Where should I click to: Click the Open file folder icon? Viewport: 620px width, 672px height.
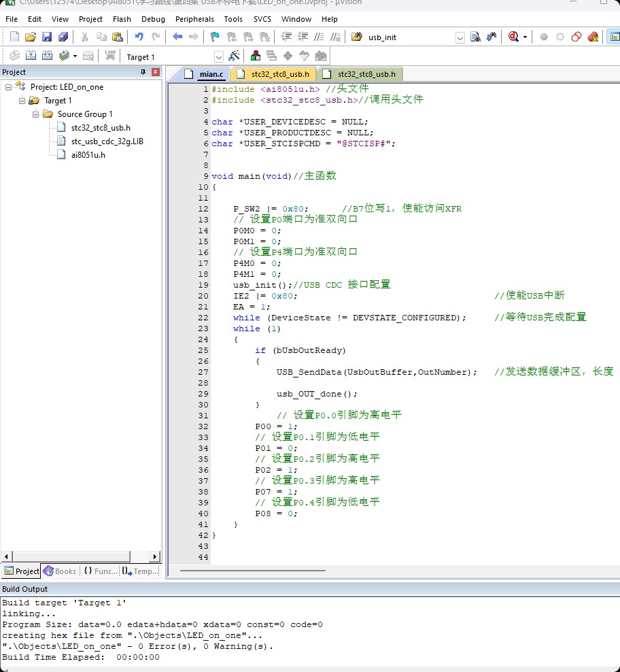(31, 37)
